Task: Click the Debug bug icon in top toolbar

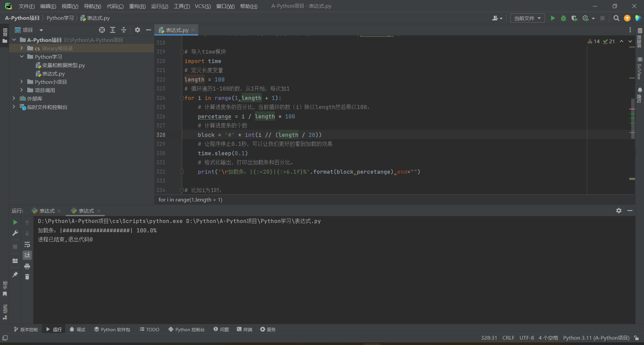Action: pos(563,18)
